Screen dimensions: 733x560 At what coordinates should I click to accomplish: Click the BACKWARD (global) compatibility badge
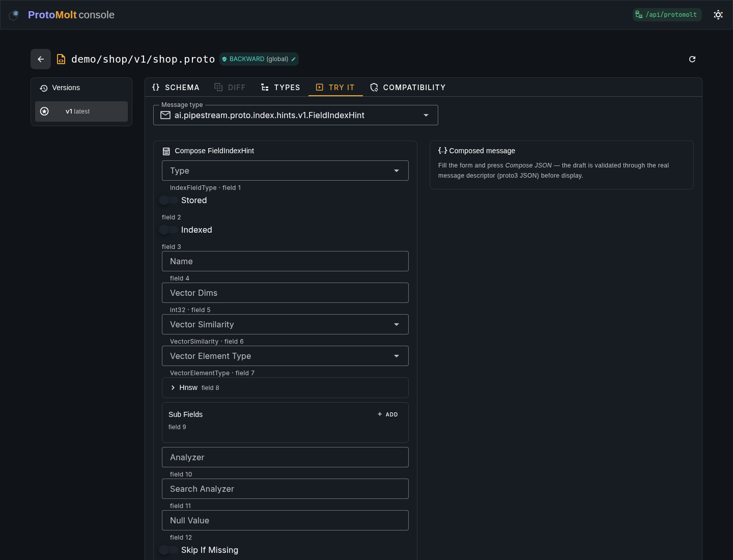259,59
